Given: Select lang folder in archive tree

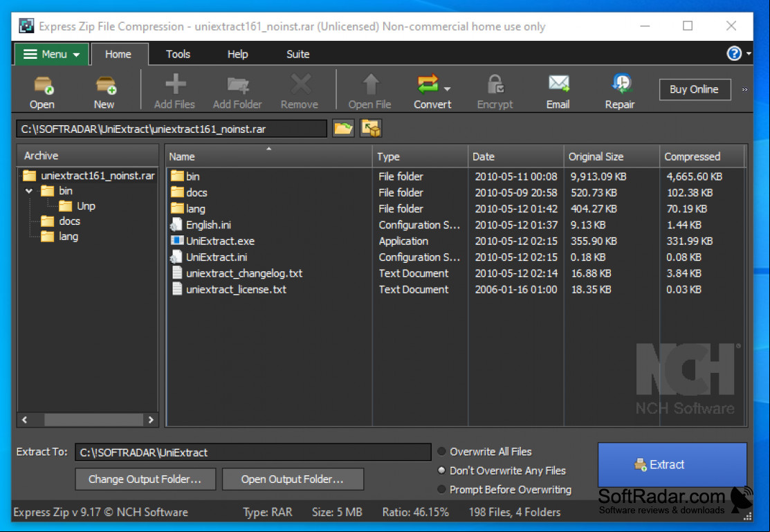Looking at the screenshot, I should tap(68, 237).
